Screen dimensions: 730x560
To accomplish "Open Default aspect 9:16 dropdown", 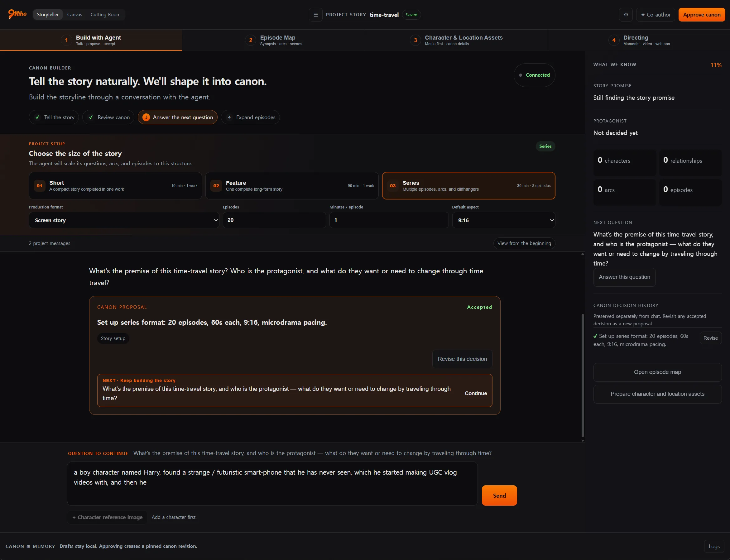I will [504, 220].
